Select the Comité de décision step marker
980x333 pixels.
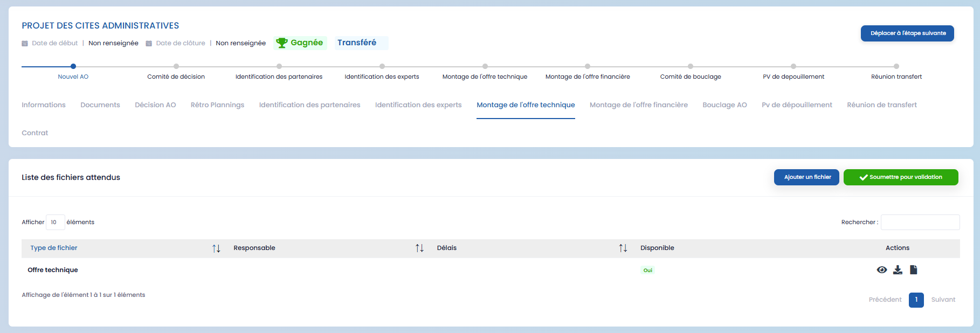coord(176,66)
